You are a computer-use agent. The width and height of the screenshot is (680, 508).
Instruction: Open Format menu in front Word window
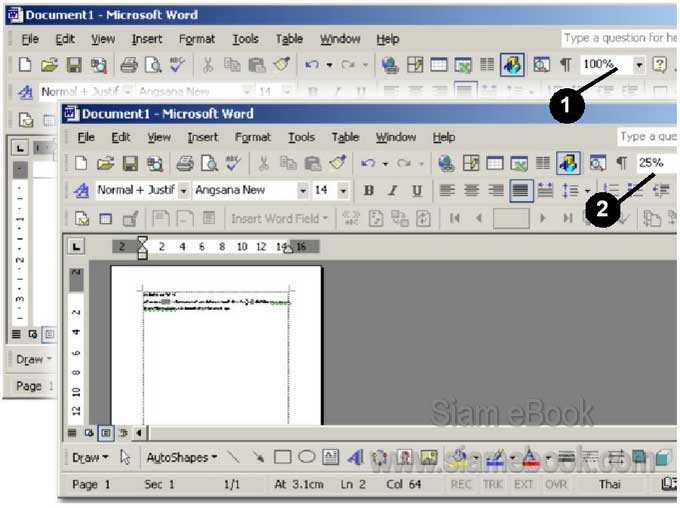[253, 138]
